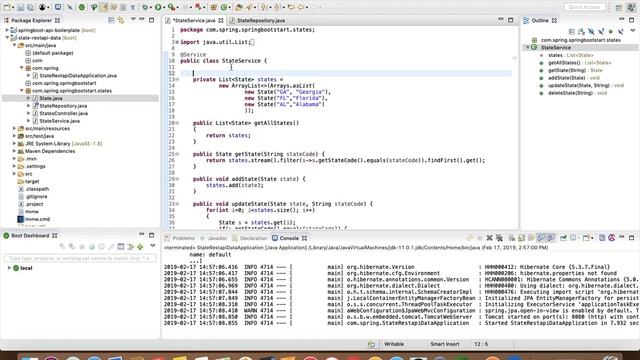Open the perspective icon beside Quick Access
The height and width of the screenshot is (360, 640).
point(619,7)
